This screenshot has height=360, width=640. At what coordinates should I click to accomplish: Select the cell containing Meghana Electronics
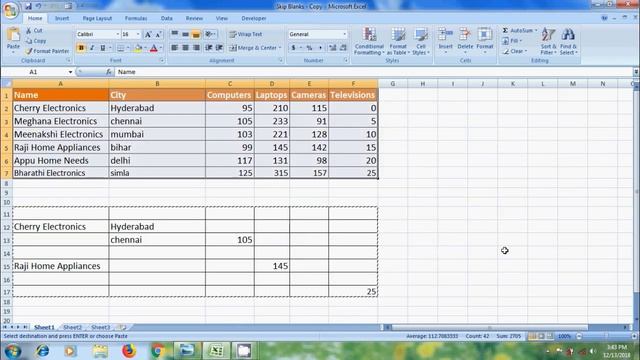(60, 121)
